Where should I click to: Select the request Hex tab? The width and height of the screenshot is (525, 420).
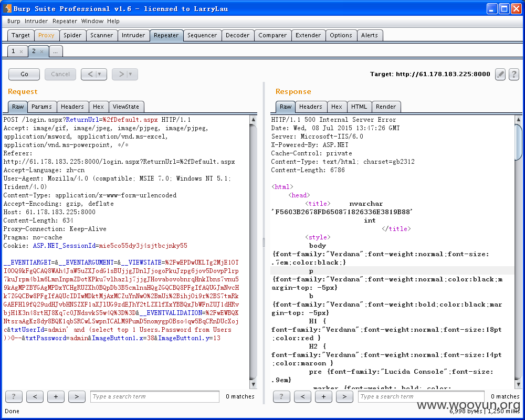click(x=98, y=107)
